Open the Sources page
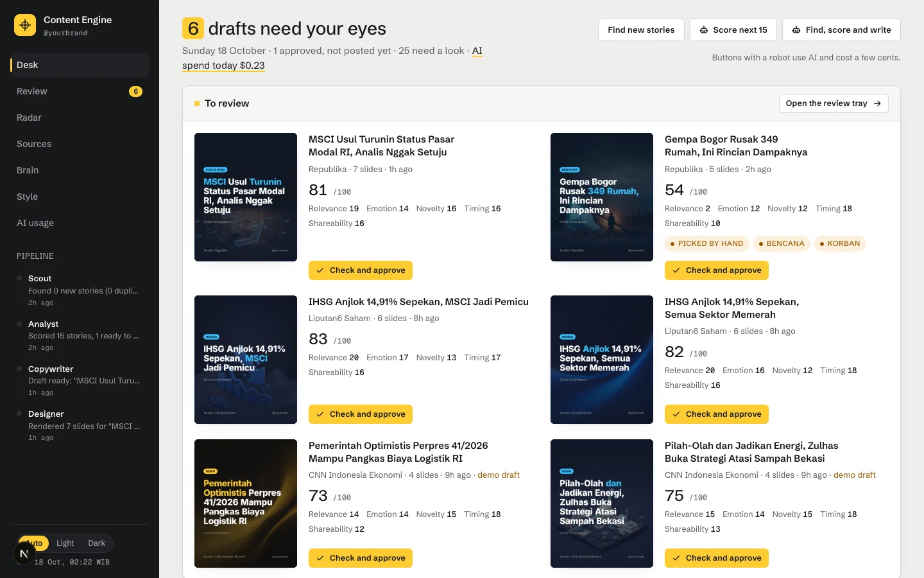Viewport: 924px width, 578px height. 80,144
